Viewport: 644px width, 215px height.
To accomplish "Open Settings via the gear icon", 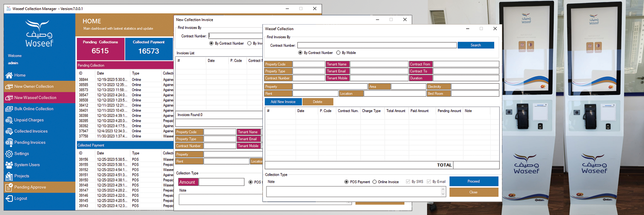I will point(9,154).
